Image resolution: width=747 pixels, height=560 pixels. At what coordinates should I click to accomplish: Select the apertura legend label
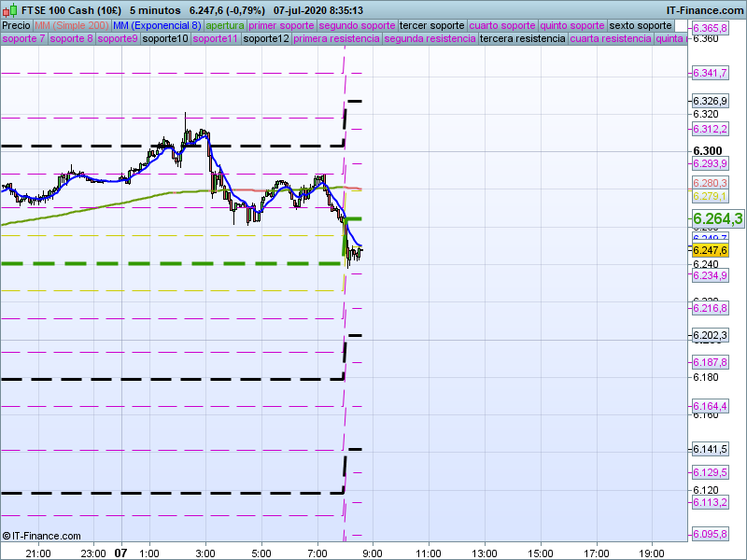pyautogui.click(x=225, y=25)
